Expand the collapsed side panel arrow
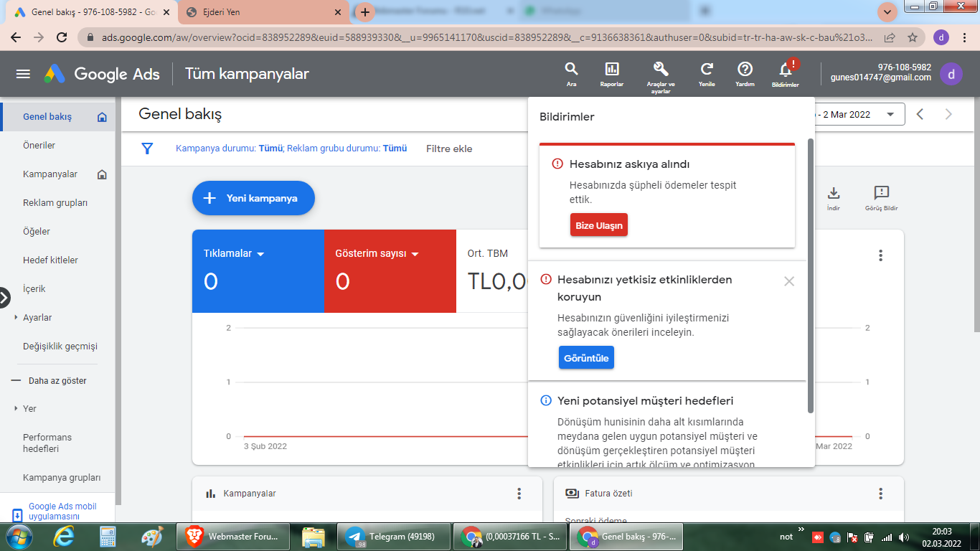This screenshot has width=980, height=551. pyautogui.click(x=4, y=298)
